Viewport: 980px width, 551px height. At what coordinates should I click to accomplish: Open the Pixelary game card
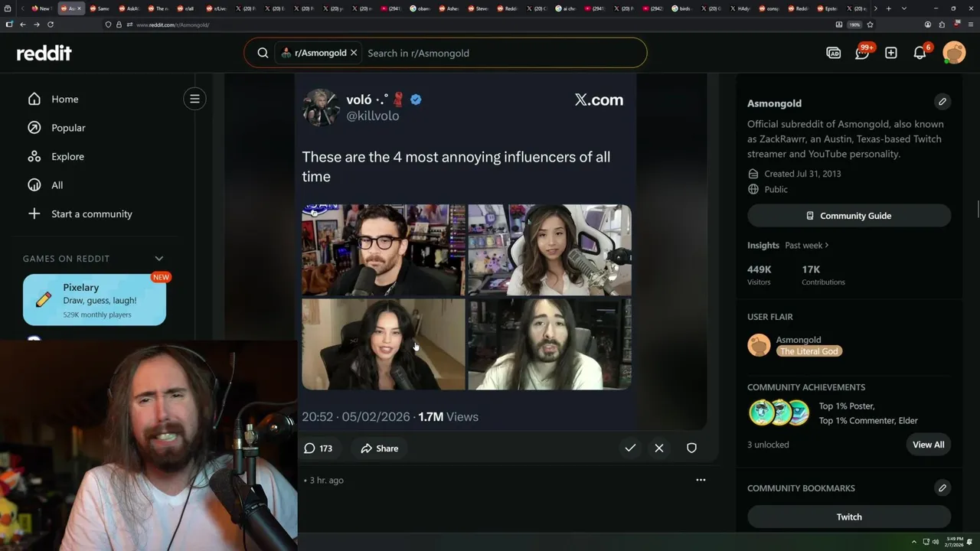94,300
